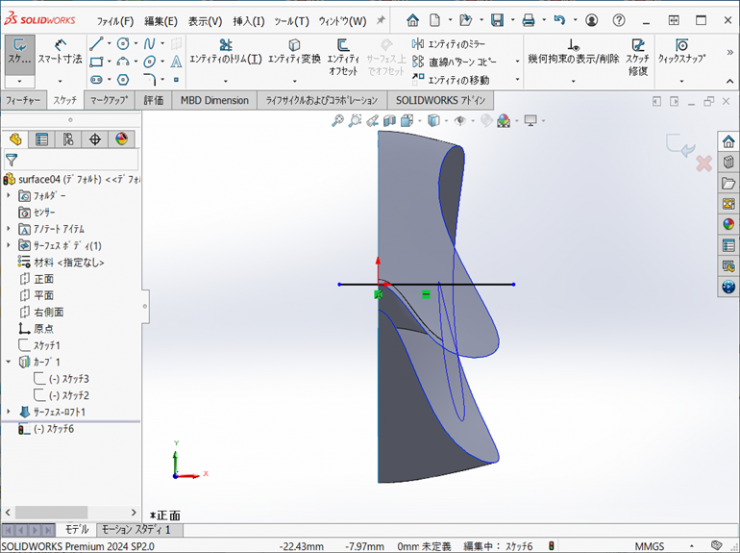Toggle the Hide/Show Items eye icon
Image resolution: width=740 pixels, height=553 pixels.
pyautogui.click(x=460, y=121)
